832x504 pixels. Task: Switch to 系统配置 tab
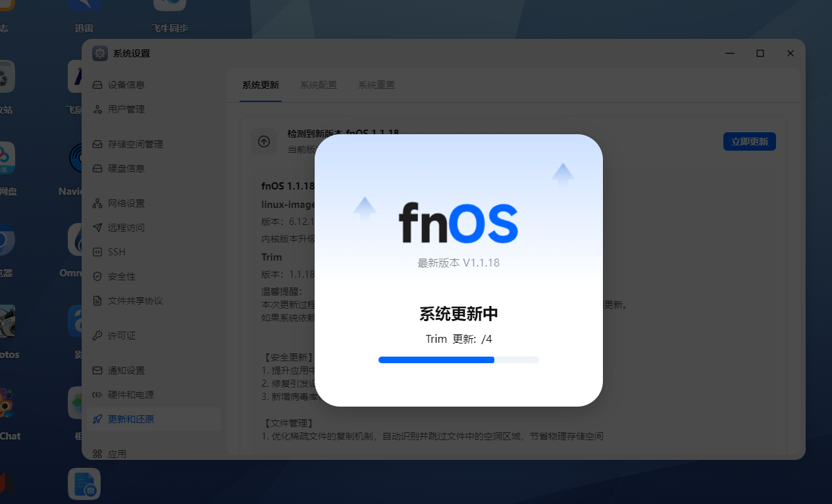(x=319, y=85)
